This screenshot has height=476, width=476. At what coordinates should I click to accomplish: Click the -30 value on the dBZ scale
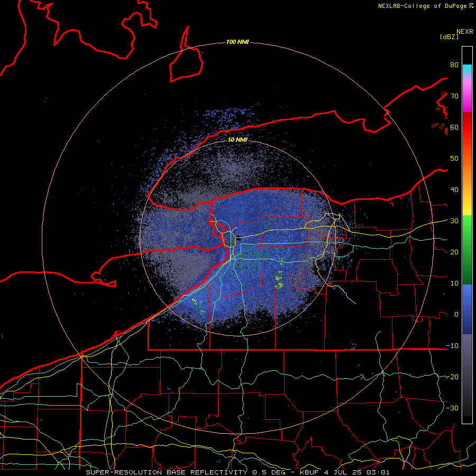[452, 408]
